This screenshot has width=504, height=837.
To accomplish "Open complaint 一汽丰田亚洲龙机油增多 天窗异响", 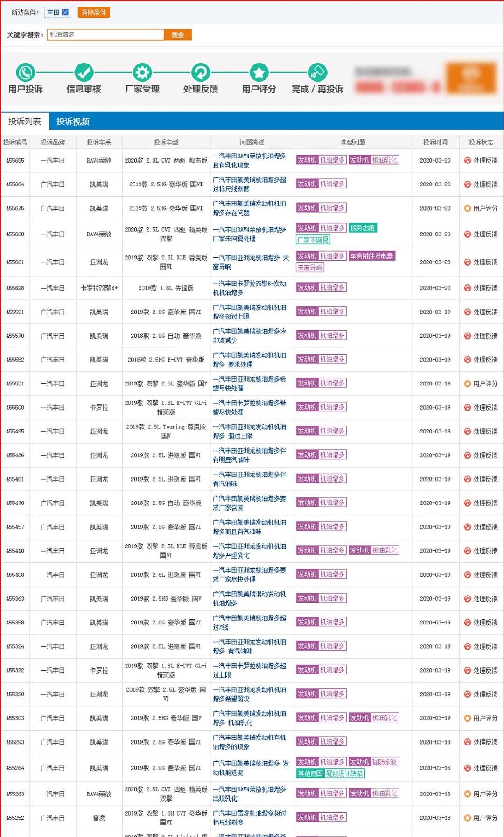I will pos(251,262).
